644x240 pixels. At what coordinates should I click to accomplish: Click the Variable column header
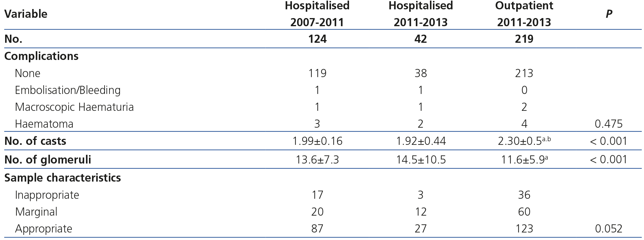pos(26,14)
